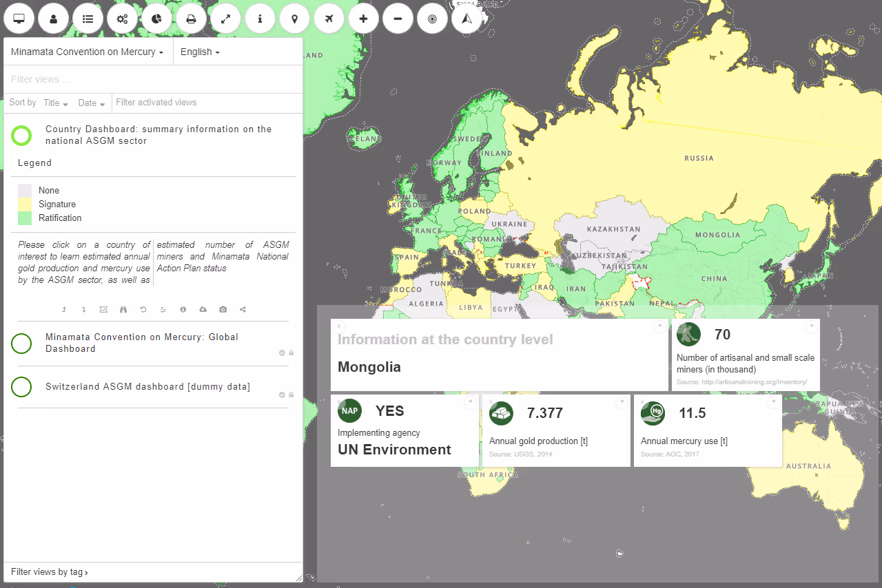This screenshot has width=882, height=588.
Task: Close the mercury use widget
Action: pos(642,402)
